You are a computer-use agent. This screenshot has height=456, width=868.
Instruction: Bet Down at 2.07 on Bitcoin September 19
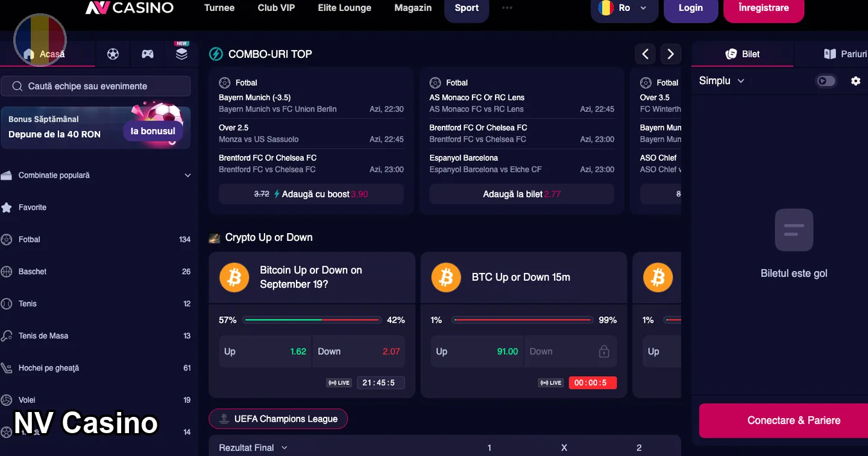[359, 351]
